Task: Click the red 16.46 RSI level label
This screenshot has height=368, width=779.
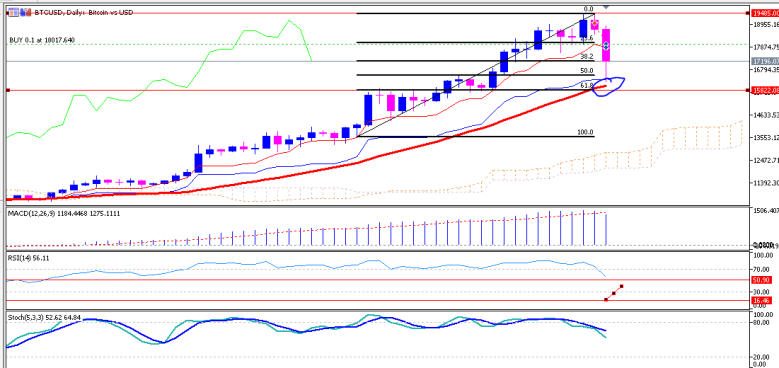Action: click(x=762, y=301)
